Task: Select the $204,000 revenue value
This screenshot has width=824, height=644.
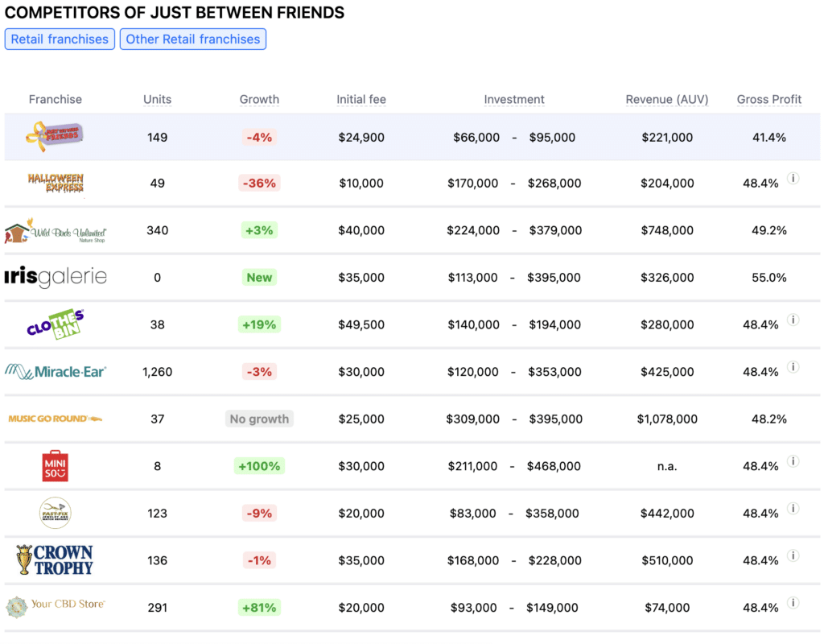Action: (667, 183)
